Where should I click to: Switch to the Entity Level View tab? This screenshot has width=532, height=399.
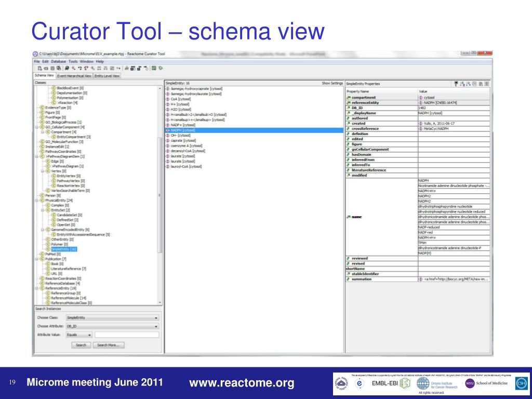pos(107,76)
